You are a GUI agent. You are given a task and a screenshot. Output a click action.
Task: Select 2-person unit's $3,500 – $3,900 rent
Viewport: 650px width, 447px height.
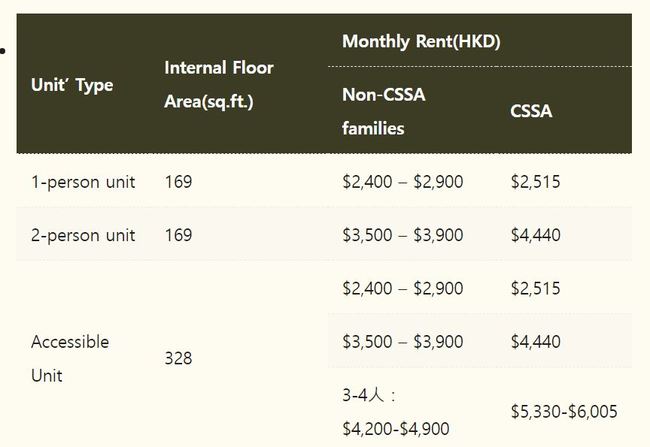click(x=402, y=235)
